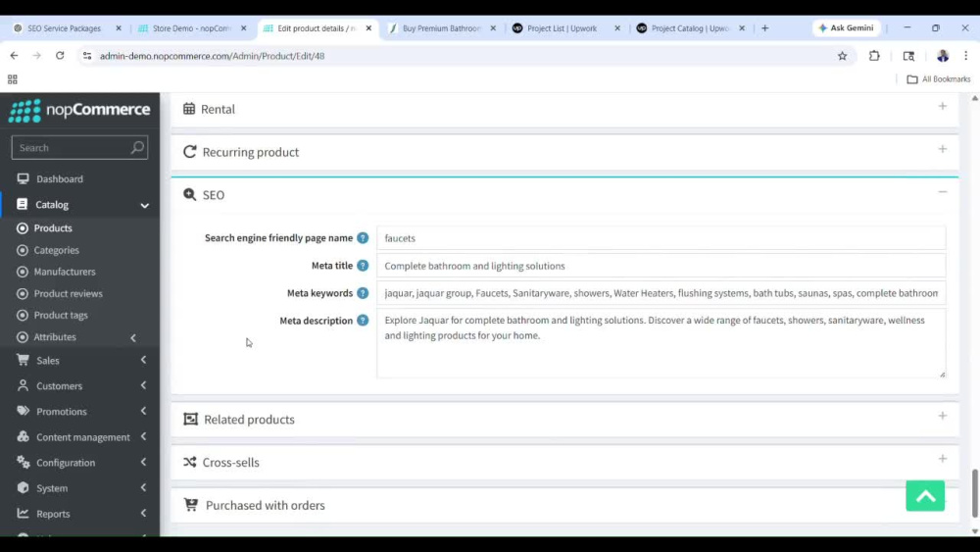The width and height of the screenshot is (980, 552).
Task: Click the Reports chart icon
Action: point(24,513)
